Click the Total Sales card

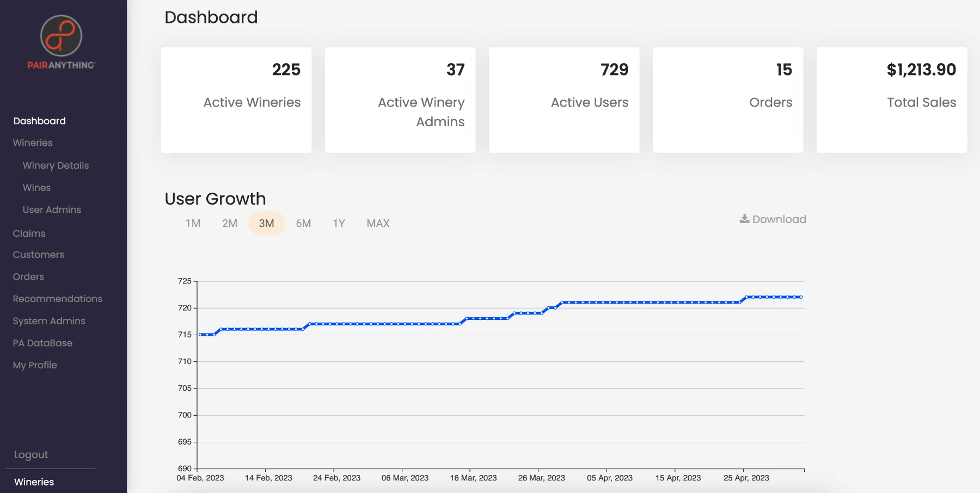892,100
